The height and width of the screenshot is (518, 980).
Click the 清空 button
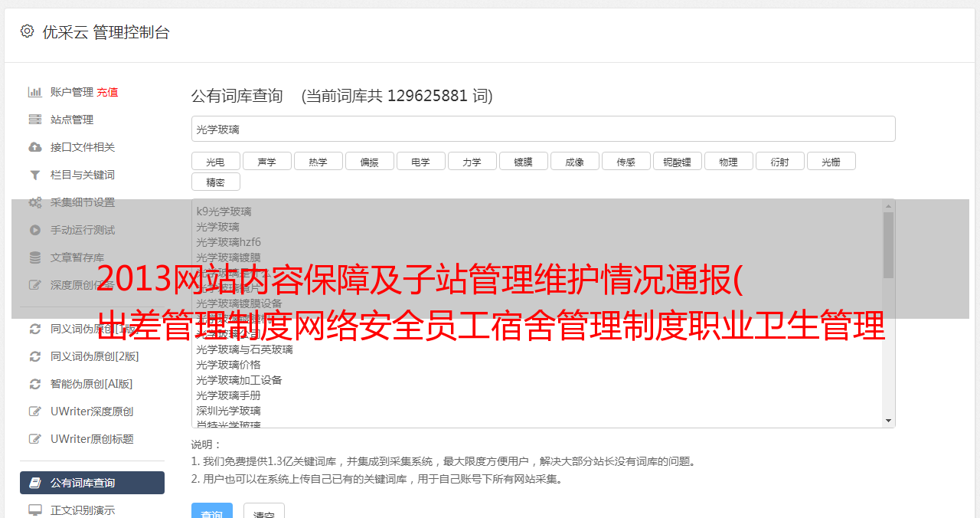(264, 513)
